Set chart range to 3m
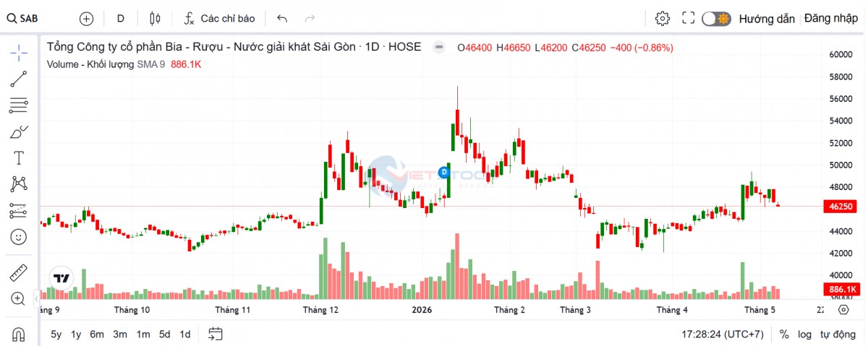This screenshot has width=868, height=346. (x=120, y=334)
